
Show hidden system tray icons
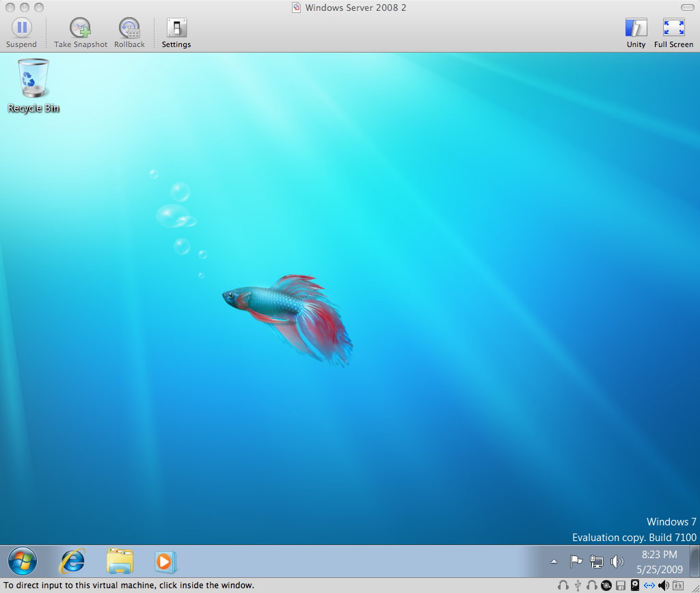[x=554, y=562]
